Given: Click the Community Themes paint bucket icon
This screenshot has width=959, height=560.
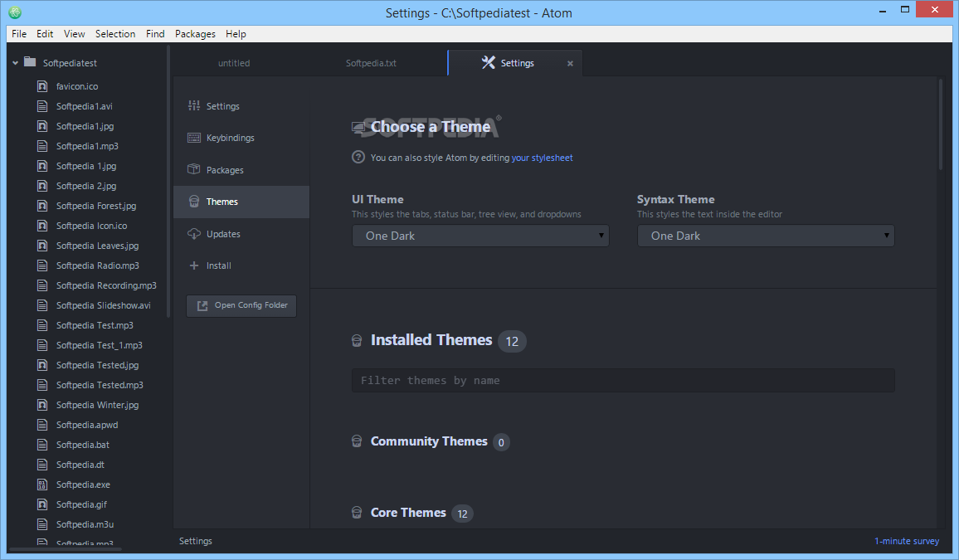Looking at the screenshot, I should tap(357, 441).
